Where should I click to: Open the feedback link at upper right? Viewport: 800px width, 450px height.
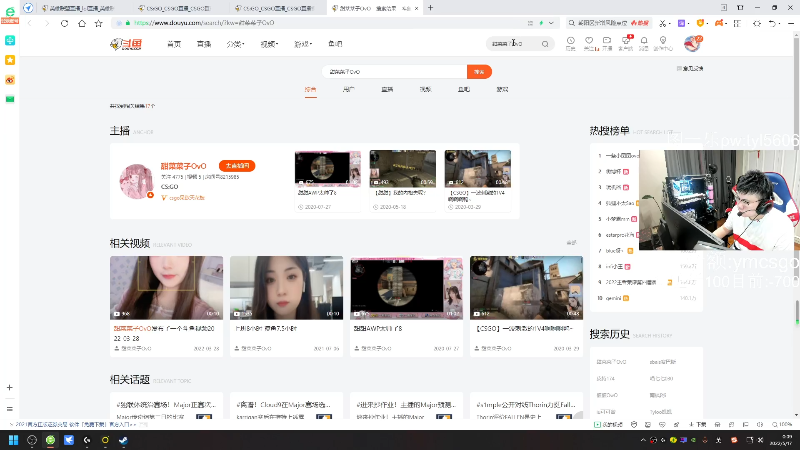[x=690, y=68]
